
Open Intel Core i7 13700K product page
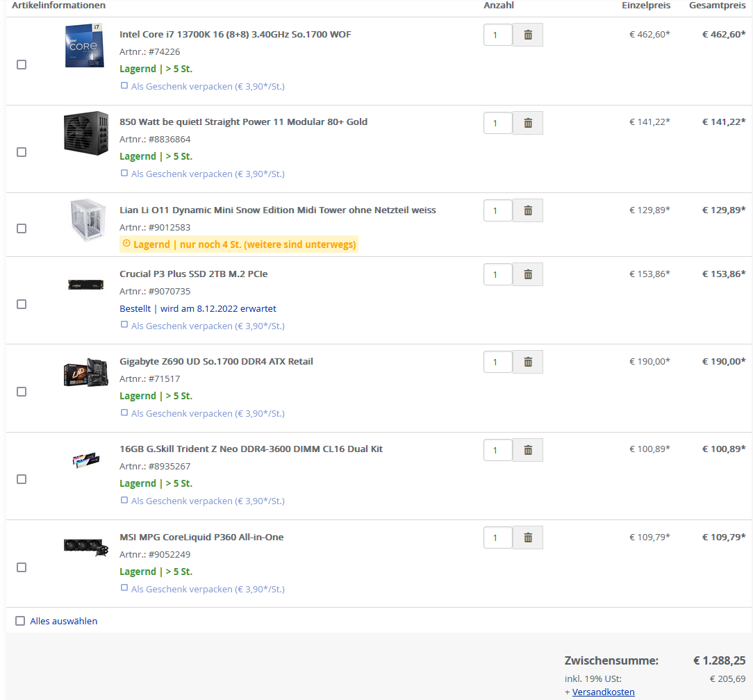(235, 34)
